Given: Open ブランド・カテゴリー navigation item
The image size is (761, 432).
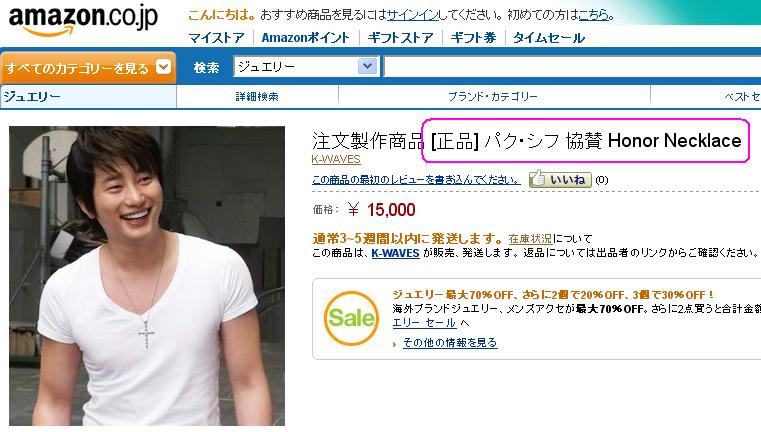Looking at the screenshot, I should pos(493,97).
